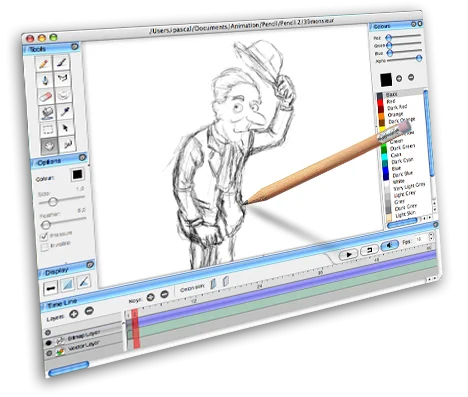The height and width of the screenshot is (397, 468).
Task: Add a new layer with plus button
Action: pos(74,314)
